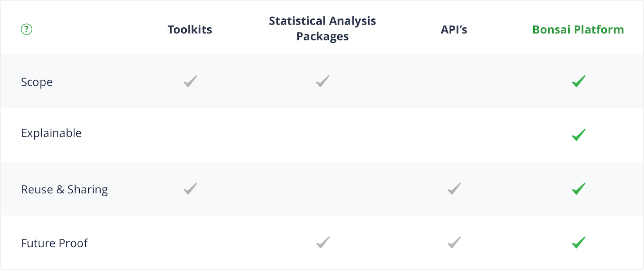Click the green Bonsai Platform Explainable checkmark

click(x=578, y=135)
